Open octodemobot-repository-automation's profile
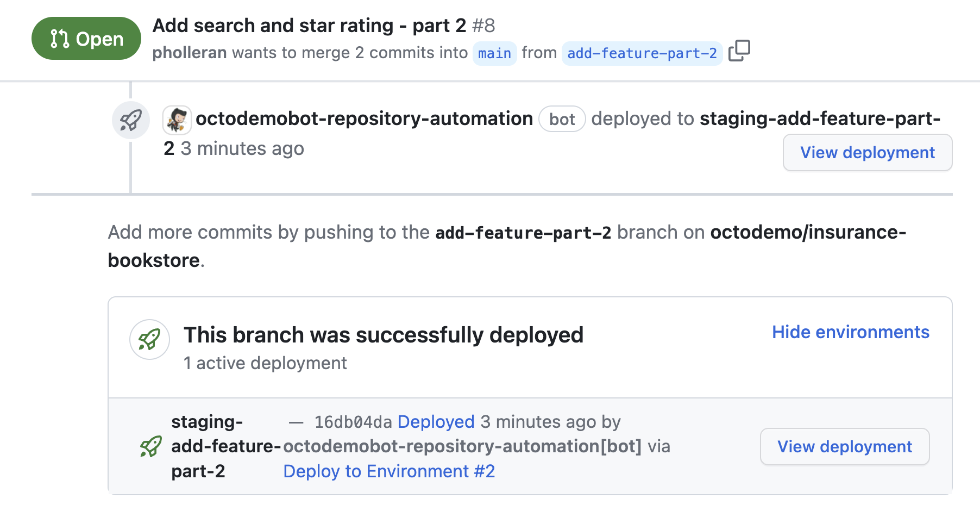The height and width of the screenshot is (511, 980). (365, 119)
